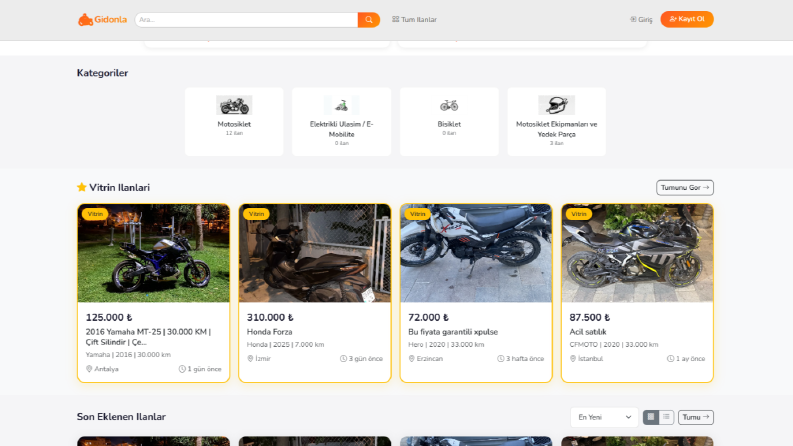This screenshot has width=793, height=446.
Task: Select the Bisiklet bicycle icon
Action: click(x=449, y=105)
